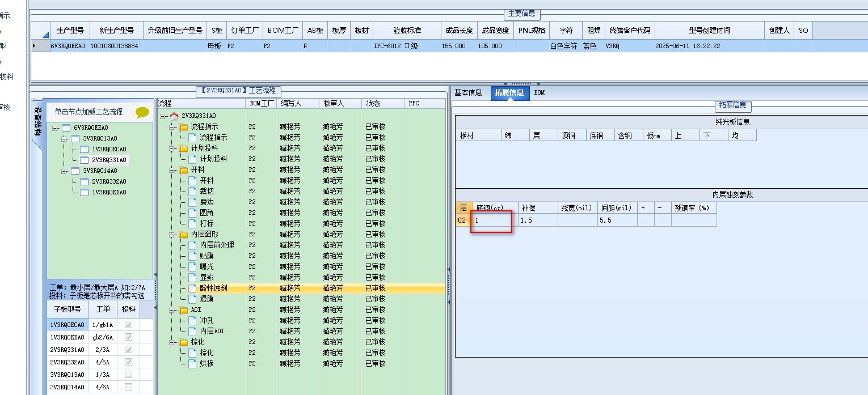868x395 pixels.
Task: Click the layer 02 cell in the etching parameters
Action: pos(464,220)
